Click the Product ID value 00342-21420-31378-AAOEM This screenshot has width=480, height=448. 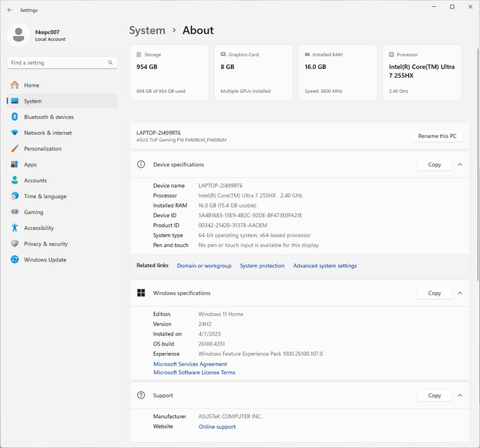232,225
